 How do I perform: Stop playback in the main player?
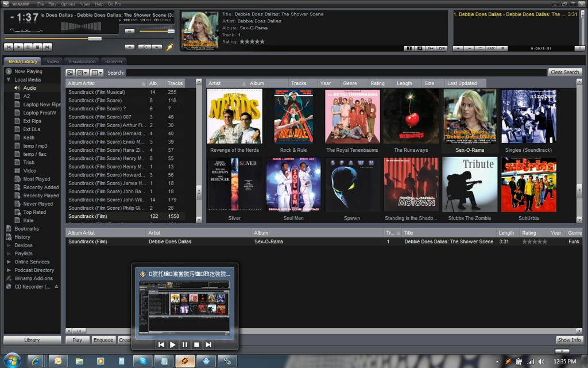coord(37,47)
